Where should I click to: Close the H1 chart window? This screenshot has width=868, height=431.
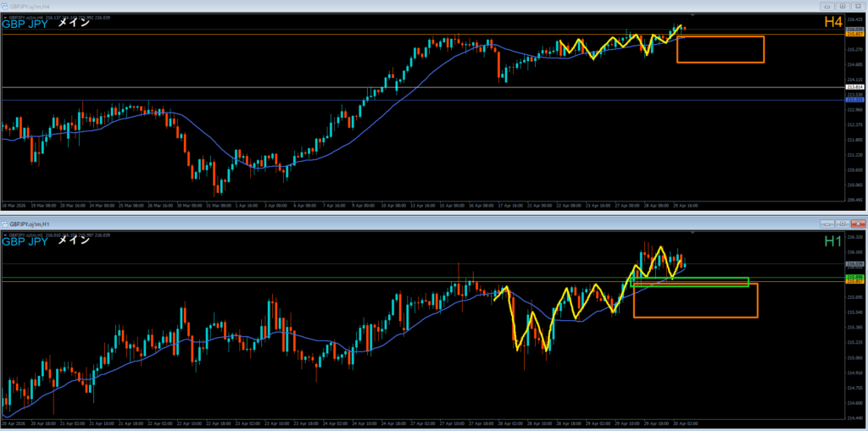857,224
